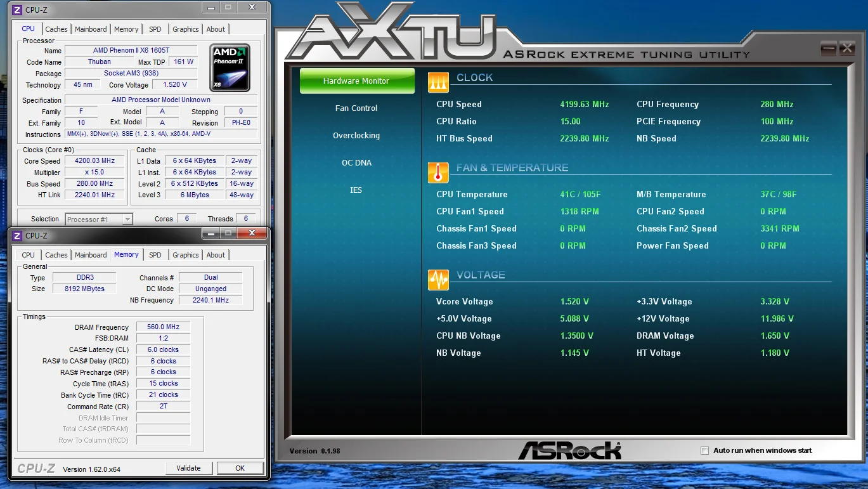Click the orange CLOCK section icon in AXTU
868x489 pixels.
click(438, 81)
